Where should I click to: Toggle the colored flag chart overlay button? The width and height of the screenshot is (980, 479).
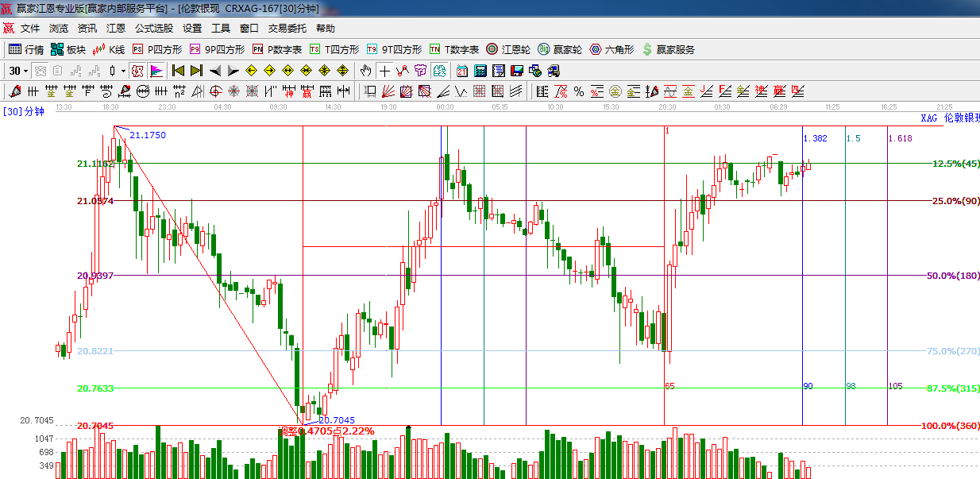pos(156,71)
